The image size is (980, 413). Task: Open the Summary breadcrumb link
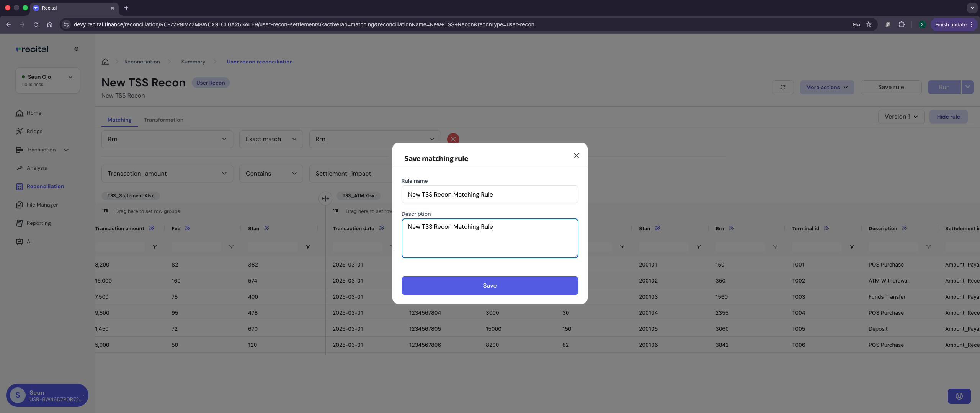(193, 62)
